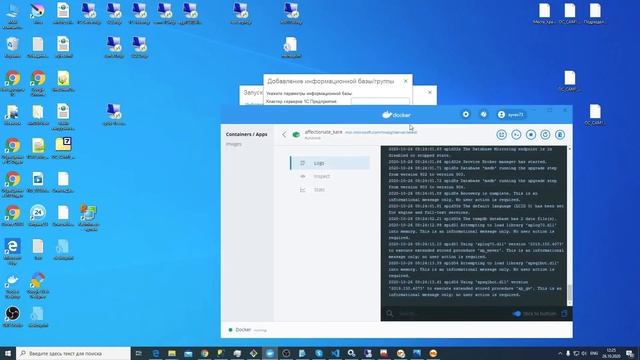This screenshot has height=360, width=640.
Task: Open the Docker troubleshoot bug icon
Action: click(x=484, y=115)
